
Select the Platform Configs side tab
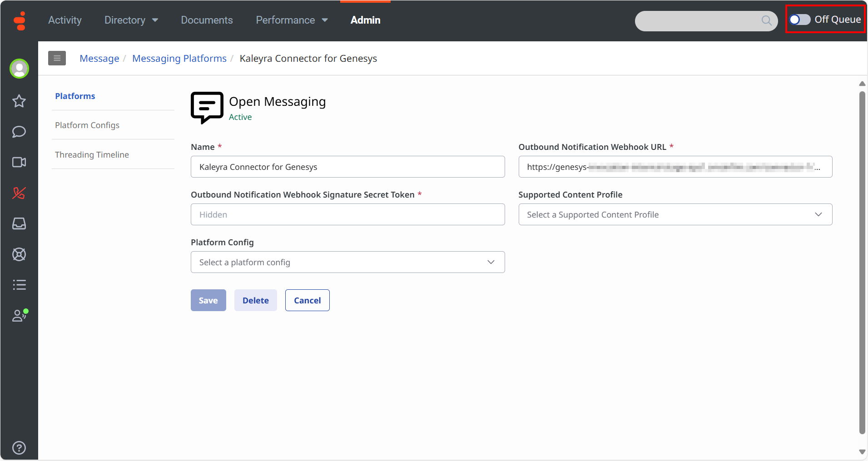pyautogui.click(x=87, y=125)
